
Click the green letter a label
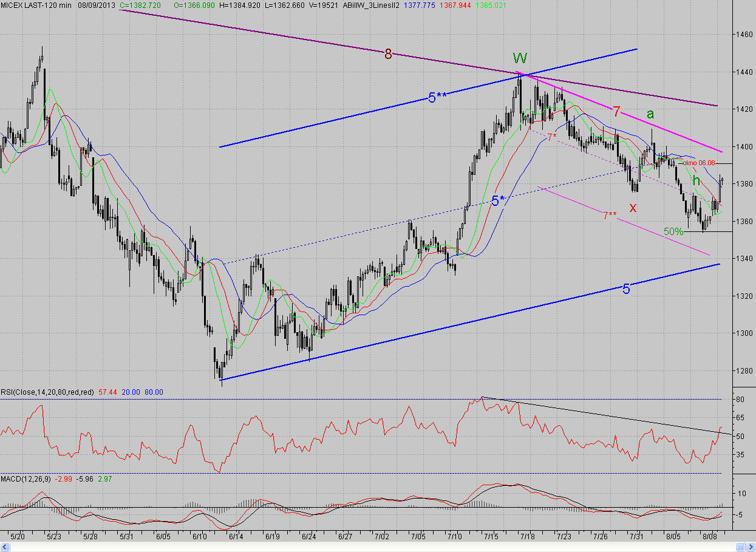(650, 114)
